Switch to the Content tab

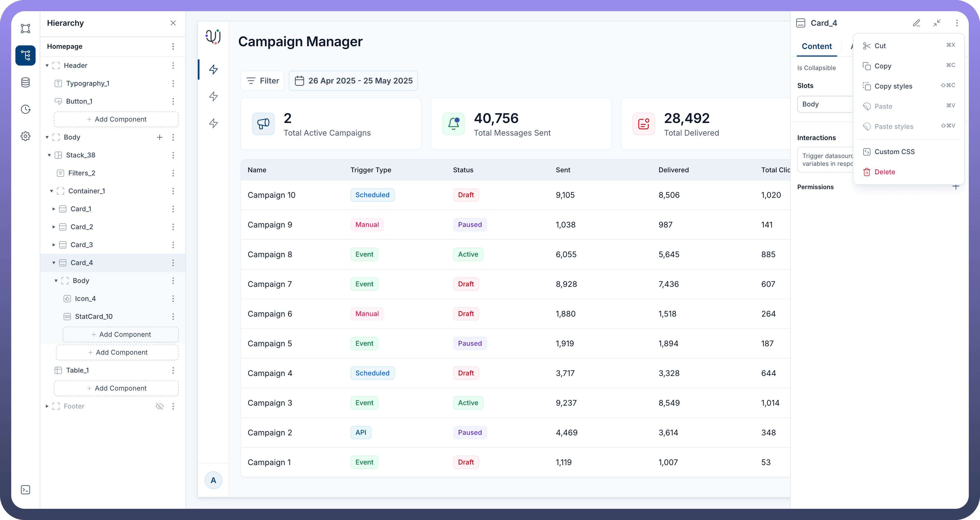pyautogui.click(x=816, y=47)
